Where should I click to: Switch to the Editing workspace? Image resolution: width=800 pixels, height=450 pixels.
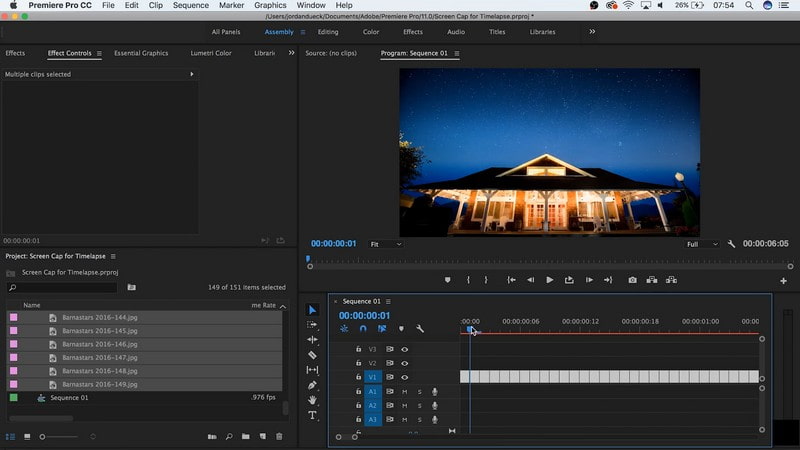(328, 32)
